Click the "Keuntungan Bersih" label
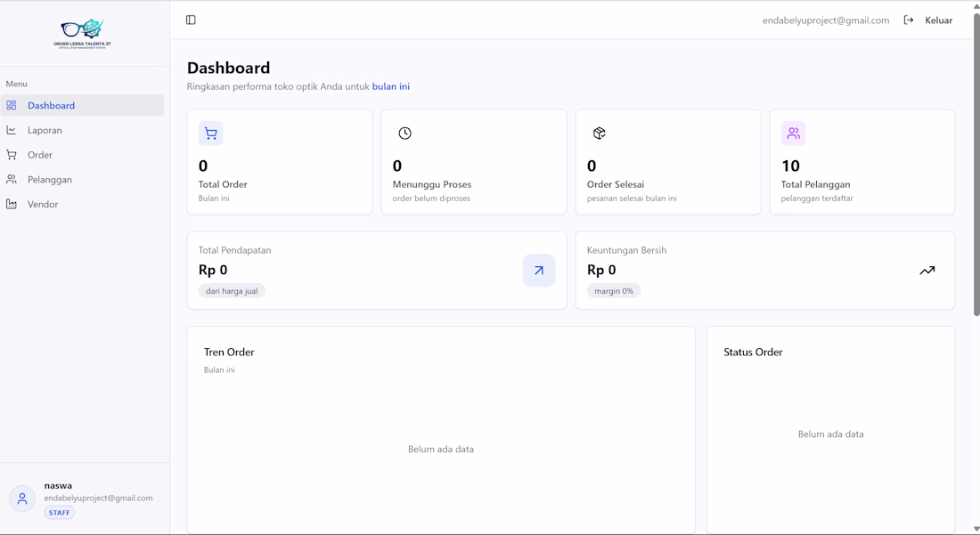 pos(627,250)
